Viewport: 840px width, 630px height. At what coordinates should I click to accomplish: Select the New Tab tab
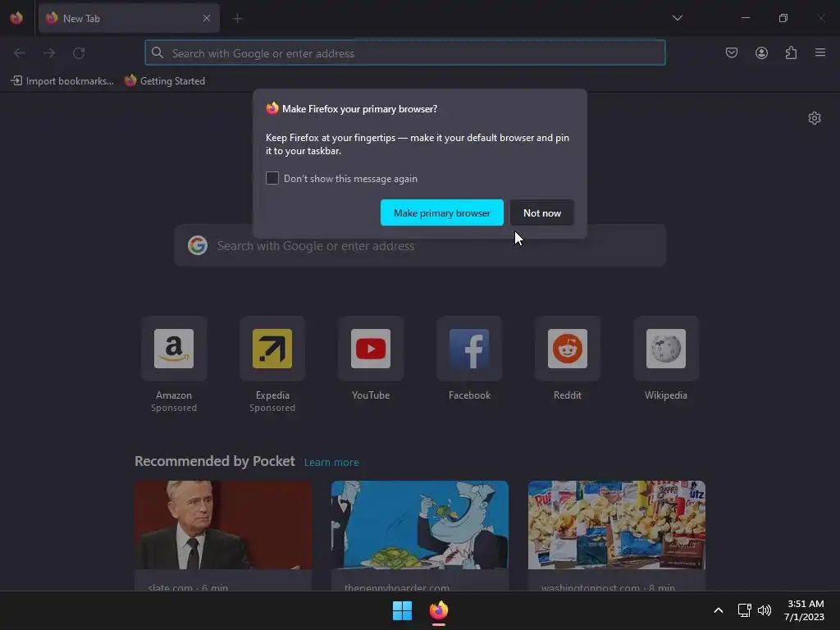coord(129,18)
